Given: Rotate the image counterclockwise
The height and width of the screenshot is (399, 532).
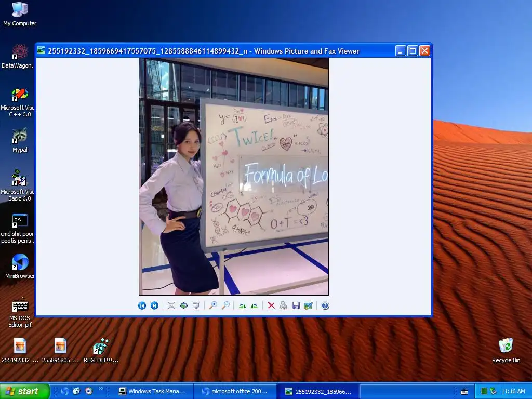Looking at the screenshot, I should click(255, 305).
